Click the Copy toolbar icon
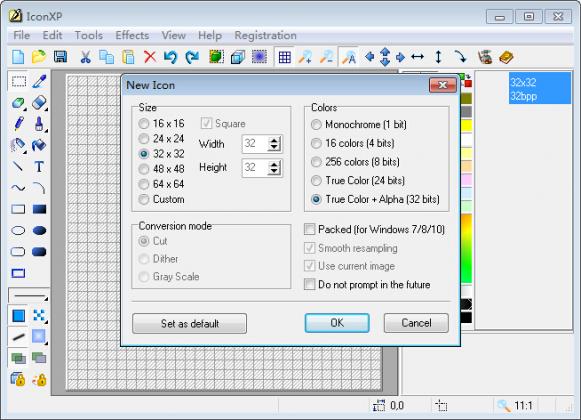The image size is (581, 420). 107,57
